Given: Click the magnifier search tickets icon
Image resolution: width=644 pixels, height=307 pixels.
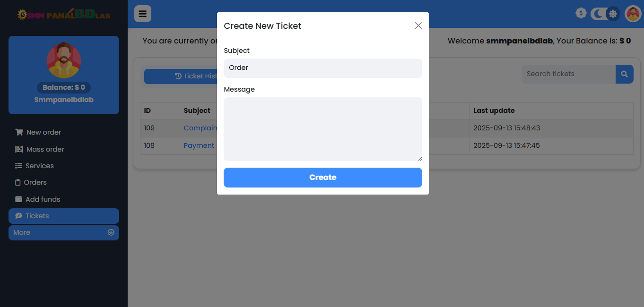Looking at the screenshot, I should coord(624,74).
